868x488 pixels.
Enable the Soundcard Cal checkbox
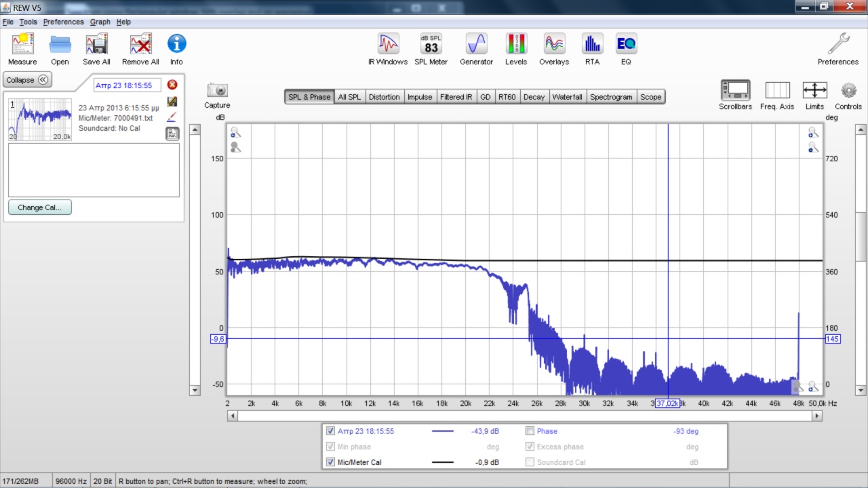(530, 462)
